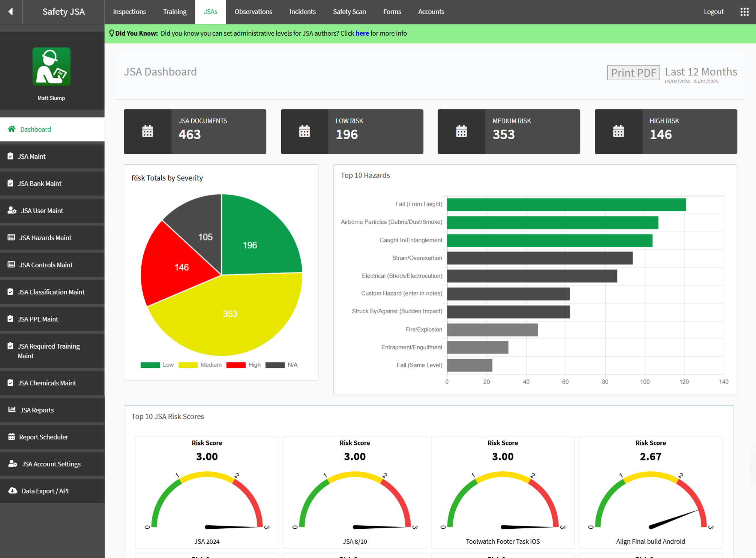Follow the 'here' link in the tip banner
The height and width of the screenshot is (558, 756).
tap(362, 33)
